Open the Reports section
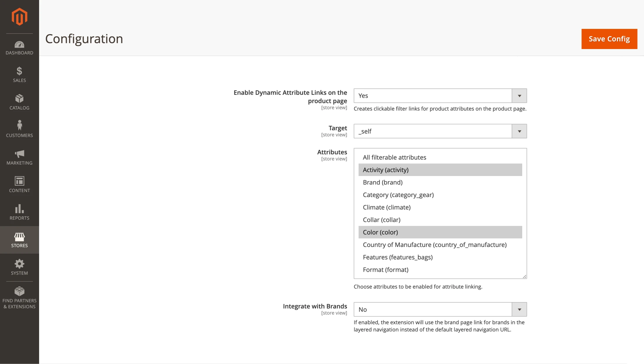Viewport: 644px width, 364px height. (x=19, y=212)
